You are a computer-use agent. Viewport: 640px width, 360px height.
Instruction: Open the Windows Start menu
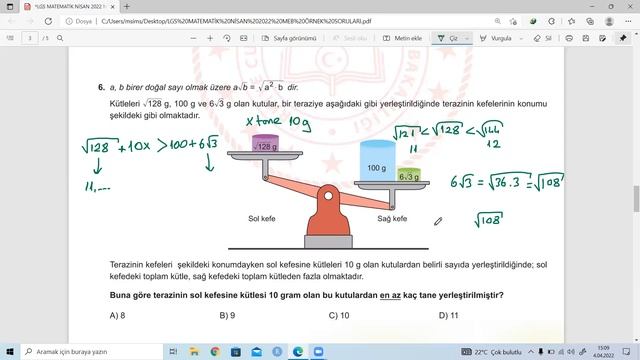pos(10,351)
